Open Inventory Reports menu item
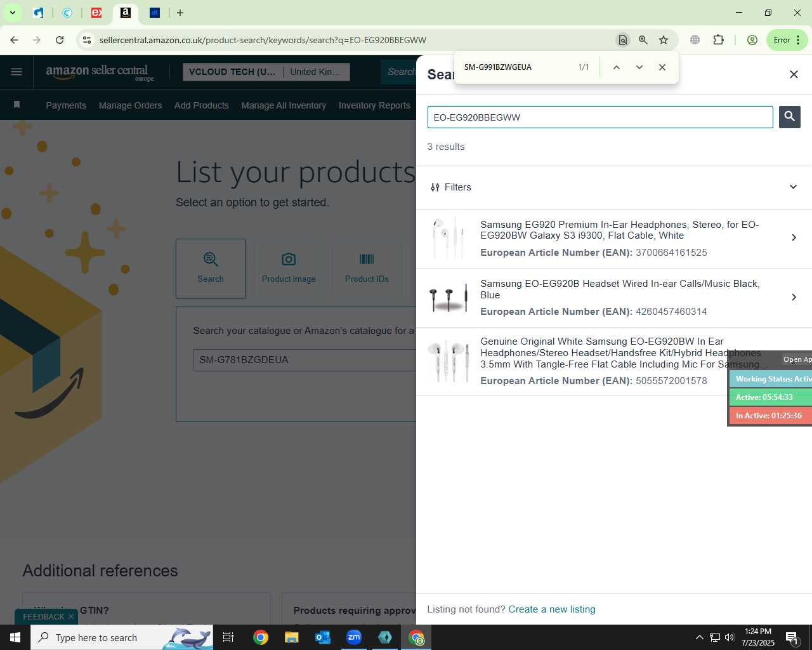812x650 pixels. point(374,105)
